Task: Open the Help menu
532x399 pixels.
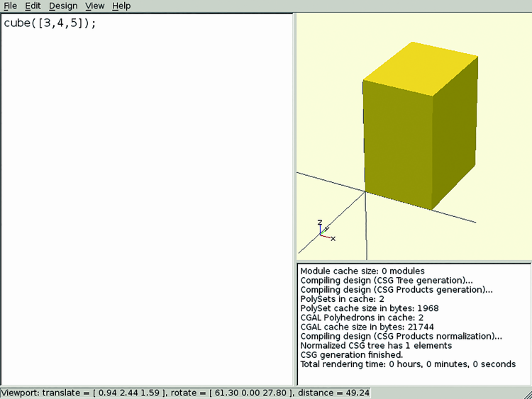Action: coord(121,6)
